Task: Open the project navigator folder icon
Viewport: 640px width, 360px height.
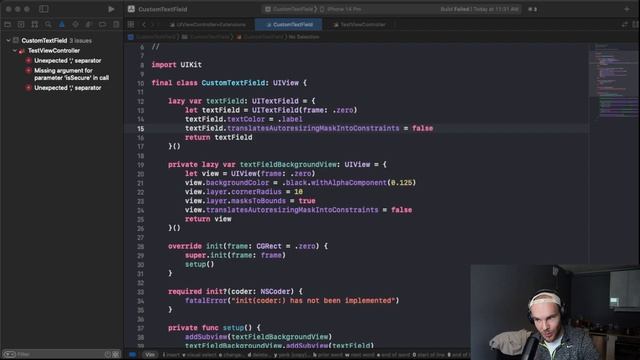Action: coord(7,24)
